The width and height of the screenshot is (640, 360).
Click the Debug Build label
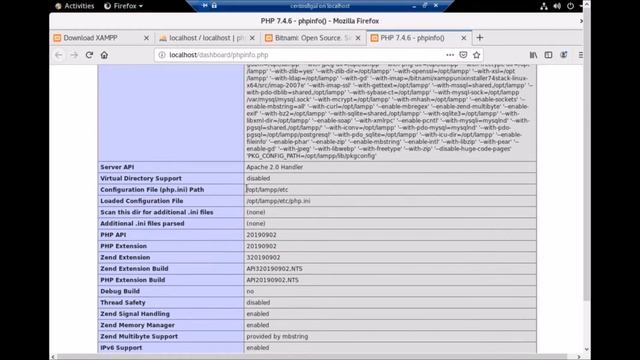(x=120, y=291)
